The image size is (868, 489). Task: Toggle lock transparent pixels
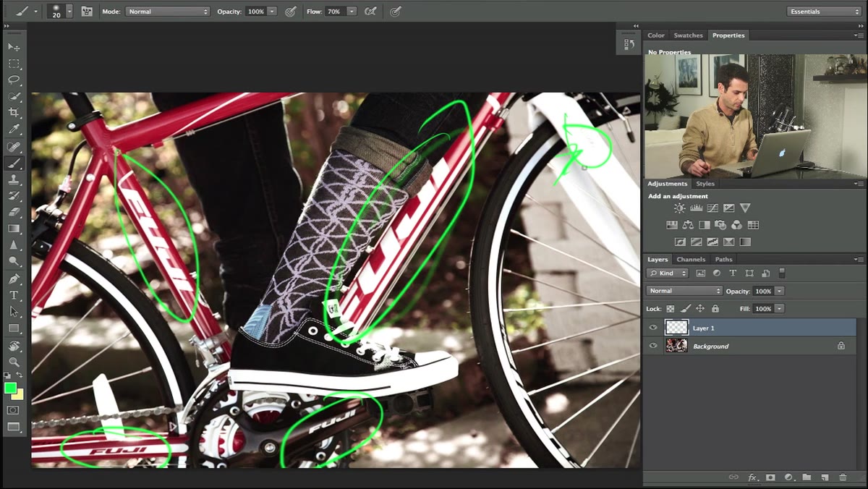point(671,309)
